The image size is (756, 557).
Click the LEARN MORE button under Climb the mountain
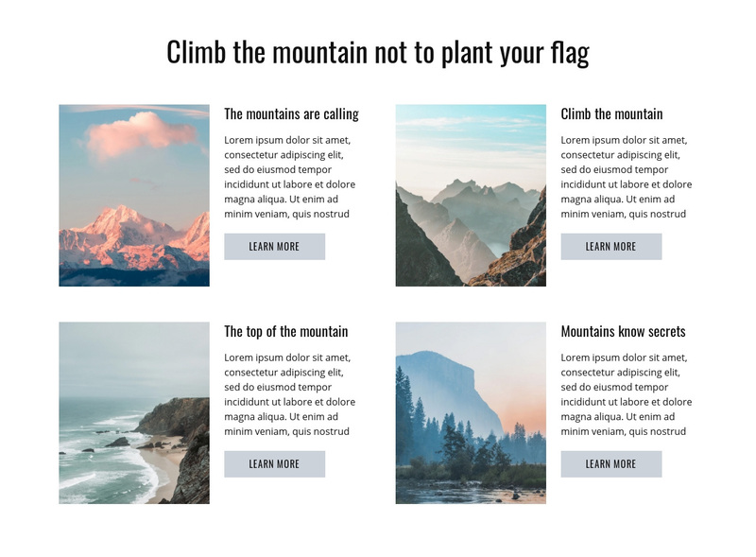point(610,247)
